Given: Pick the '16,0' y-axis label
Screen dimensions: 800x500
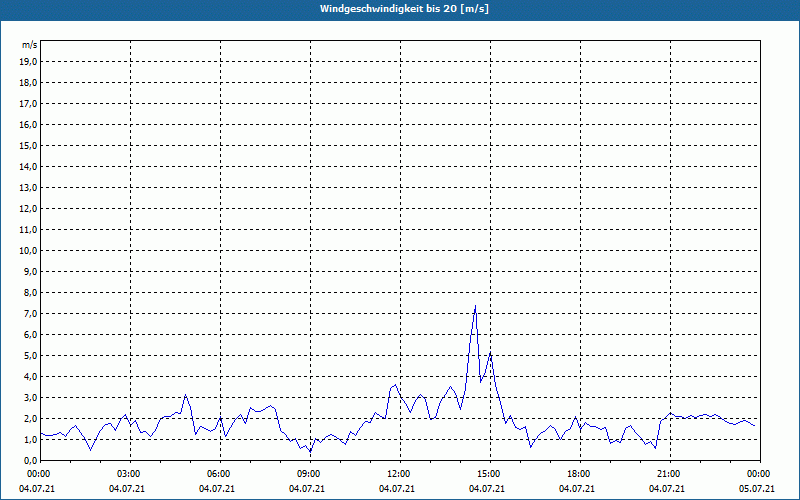Looking at the screenshot, I should point(29,124).
